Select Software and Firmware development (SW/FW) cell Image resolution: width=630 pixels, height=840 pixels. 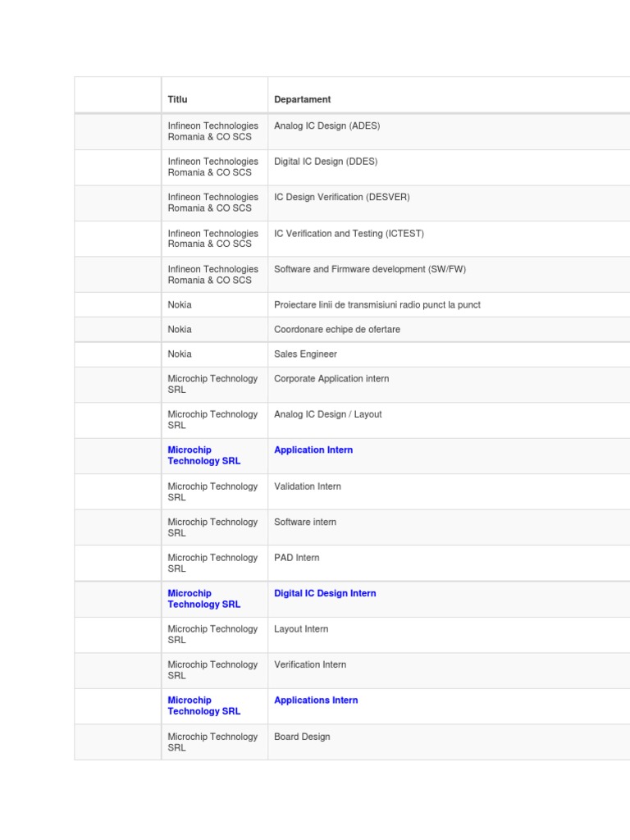click(x=369, y=269)
